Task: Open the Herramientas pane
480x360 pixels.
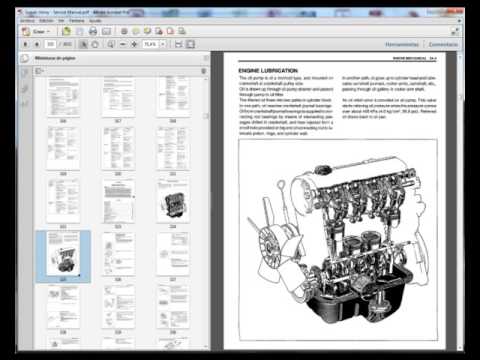Action: (x=402, y=44)
